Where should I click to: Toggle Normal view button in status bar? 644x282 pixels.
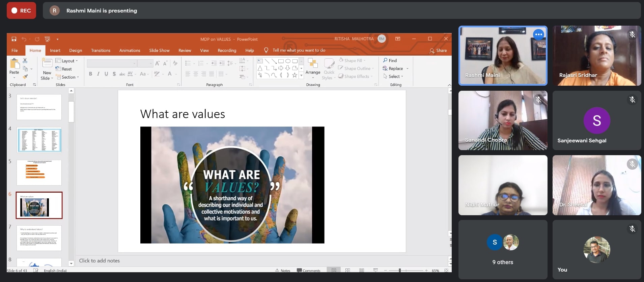point(334,270)
